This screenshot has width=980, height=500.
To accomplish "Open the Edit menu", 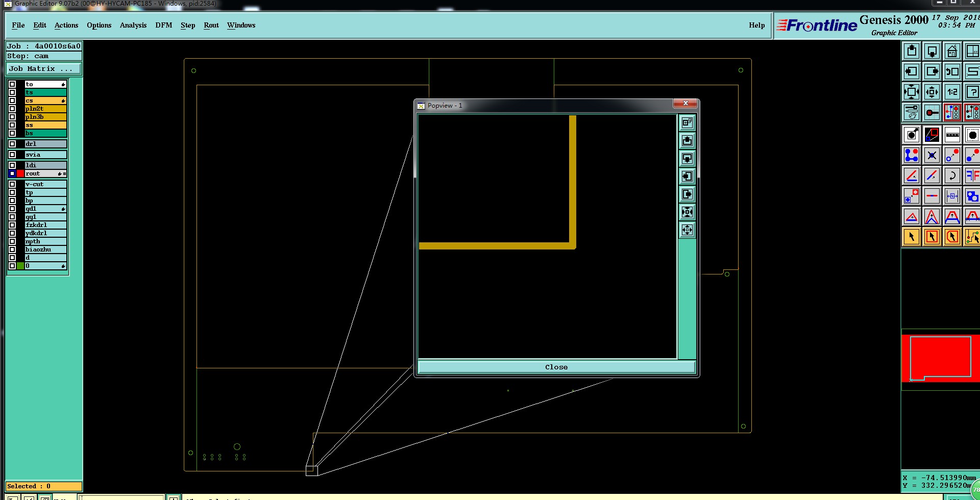I will coord(40,25).
